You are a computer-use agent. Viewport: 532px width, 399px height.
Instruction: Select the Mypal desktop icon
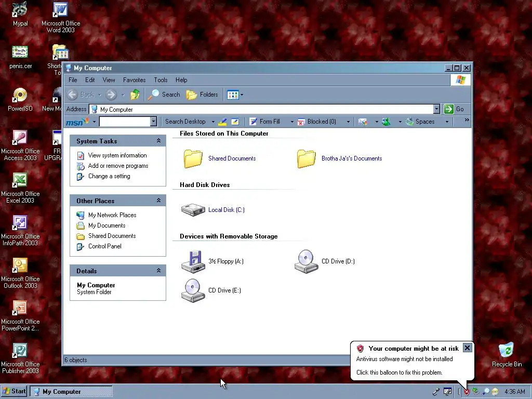(x=20, y=14)
